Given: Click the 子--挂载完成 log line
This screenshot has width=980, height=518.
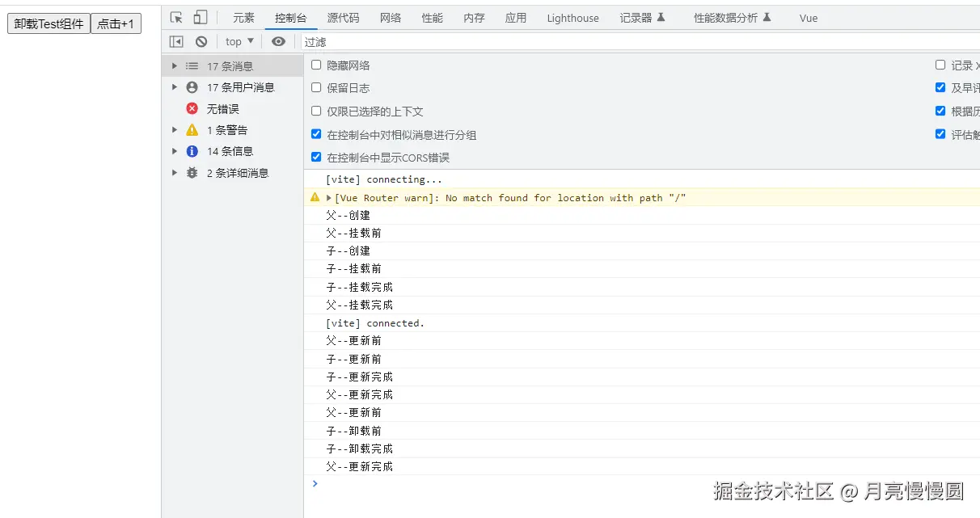Looking at the screenshot, I should pyautogui.click(x=642, y=287).
